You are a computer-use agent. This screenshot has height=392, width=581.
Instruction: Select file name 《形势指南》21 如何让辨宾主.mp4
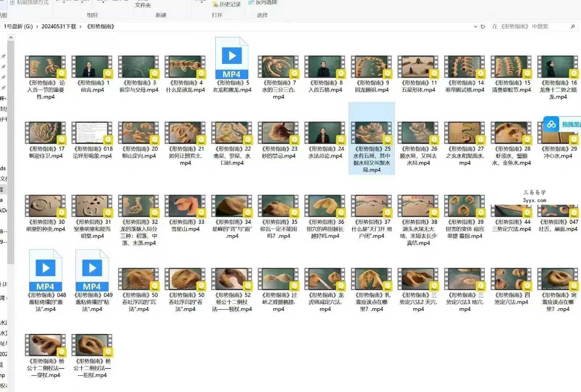(185, 156)
